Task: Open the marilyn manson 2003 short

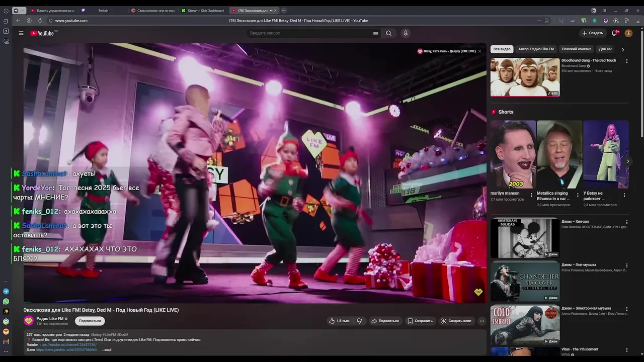Action: [513, 154]
